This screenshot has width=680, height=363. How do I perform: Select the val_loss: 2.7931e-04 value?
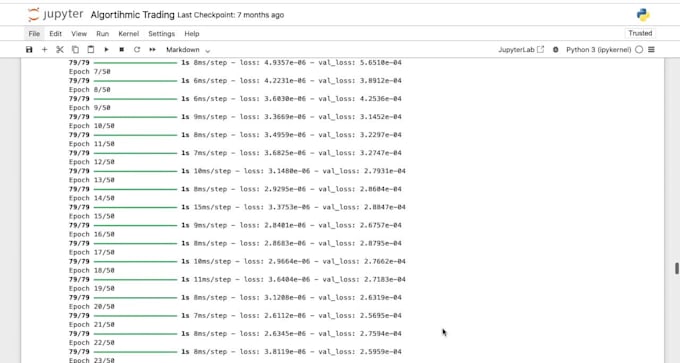coord(364,171)
